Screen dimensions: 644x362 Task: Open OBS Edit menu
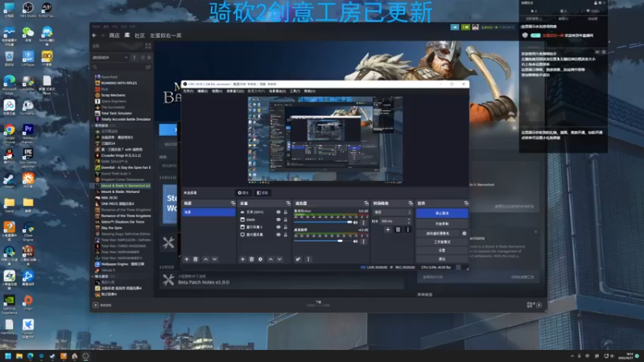[203, 91]
